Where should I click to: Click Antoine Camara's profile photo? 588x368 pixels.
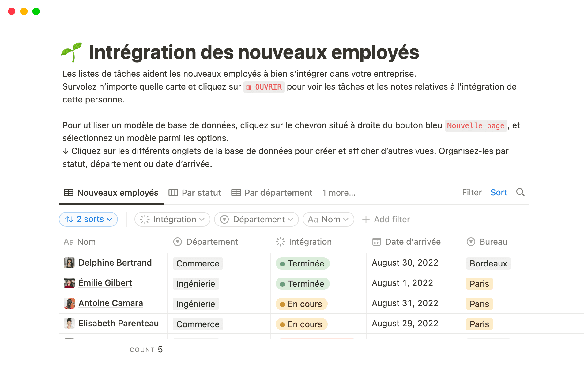(69, 303)
